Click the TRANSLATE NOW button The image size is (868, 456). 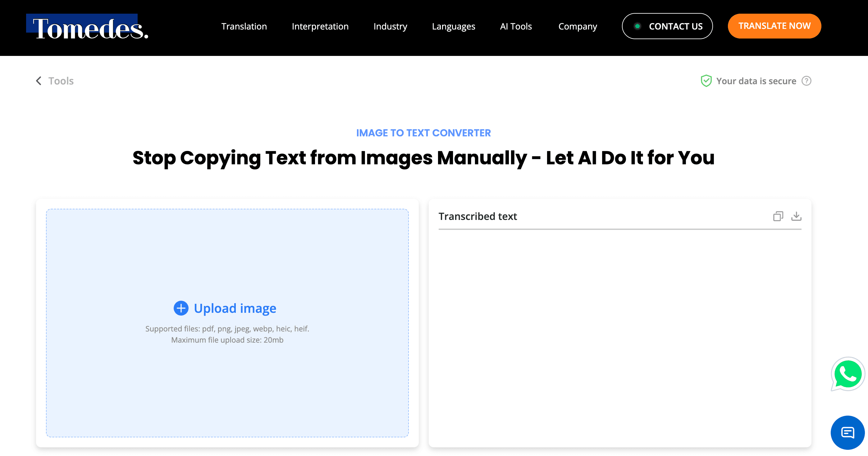tap(774, 26)
